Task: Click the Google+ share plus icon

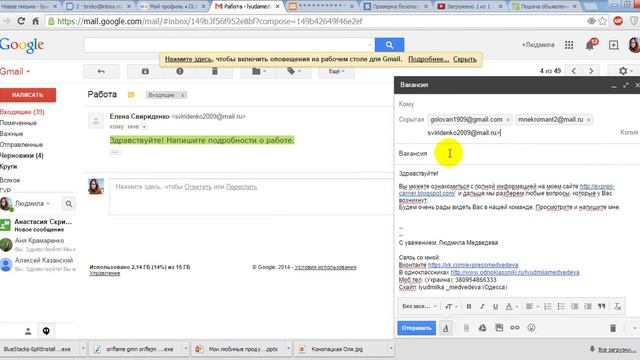Action: [613, 45]
